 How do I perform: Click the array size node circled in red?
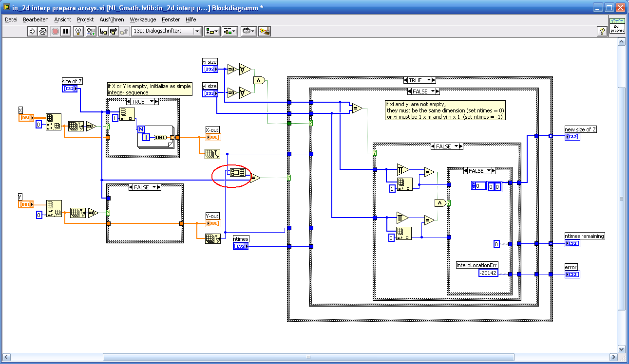(x=238, y=173)
